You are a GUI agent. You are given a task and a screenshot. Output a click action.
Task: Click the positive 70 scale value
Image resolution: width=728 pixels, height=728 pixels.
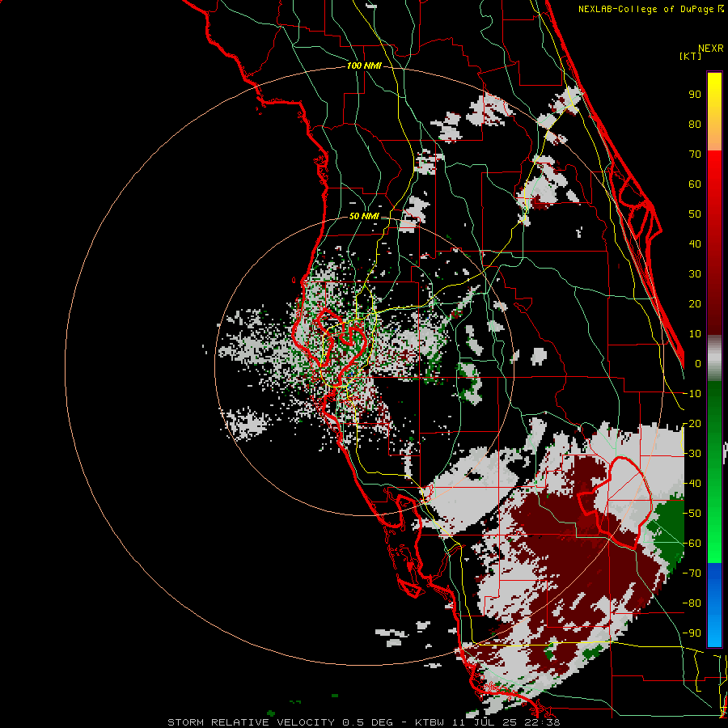click(x=695, y=154)
